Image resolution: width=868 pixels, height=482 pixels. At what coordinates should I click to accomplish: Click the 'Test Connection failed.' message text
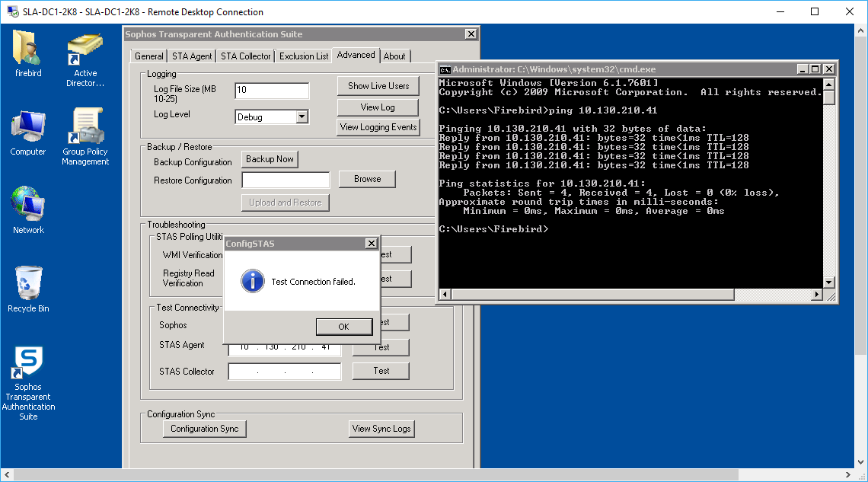pos(314,282)
